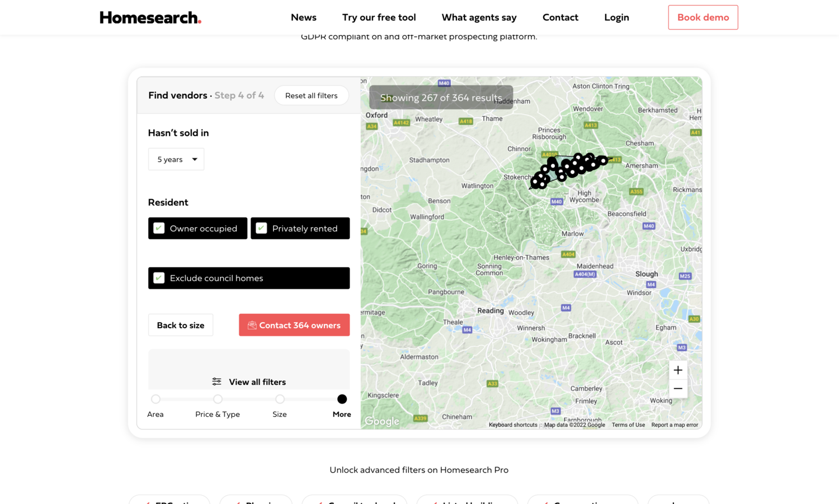Open the map Terms of Use link
The height and width of the screenshot is (504, 839).
point(628,425)
